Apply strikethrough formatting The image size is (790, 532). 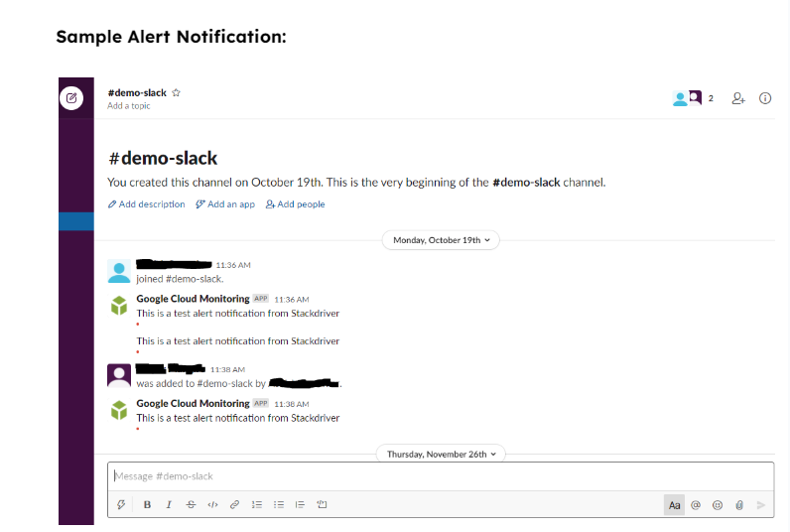[191, 505]
